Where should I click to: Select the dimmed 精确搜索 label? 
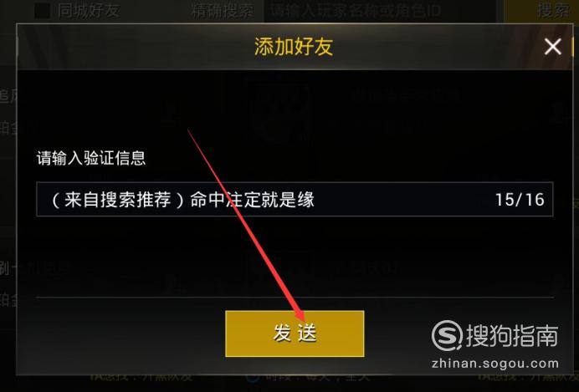click(223, 11)
